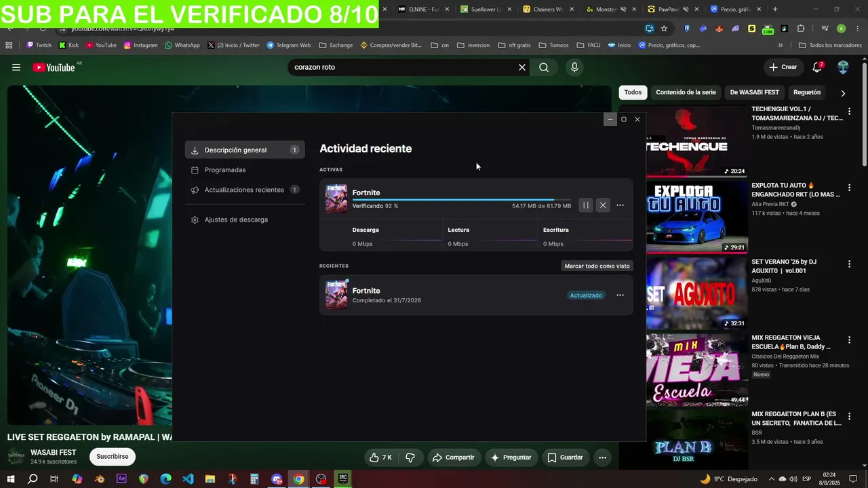The image size is (868, 488).
Task: Open the MIX REGGAETON VIEJA ESCUELA thumbnail
Action: point(696,370)
